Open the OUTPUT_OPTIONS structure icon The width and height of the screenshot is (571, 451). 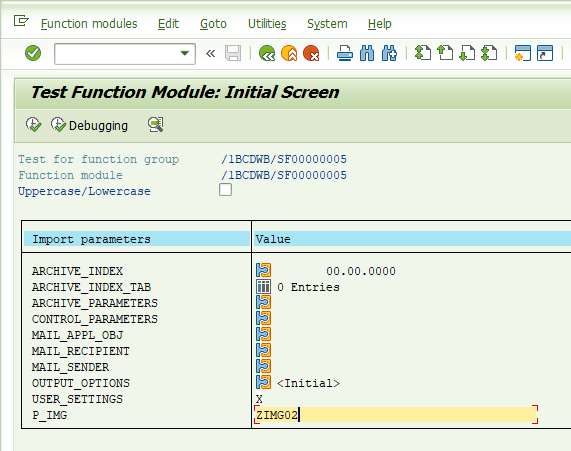pyautogui.click(x=263, y=383)
